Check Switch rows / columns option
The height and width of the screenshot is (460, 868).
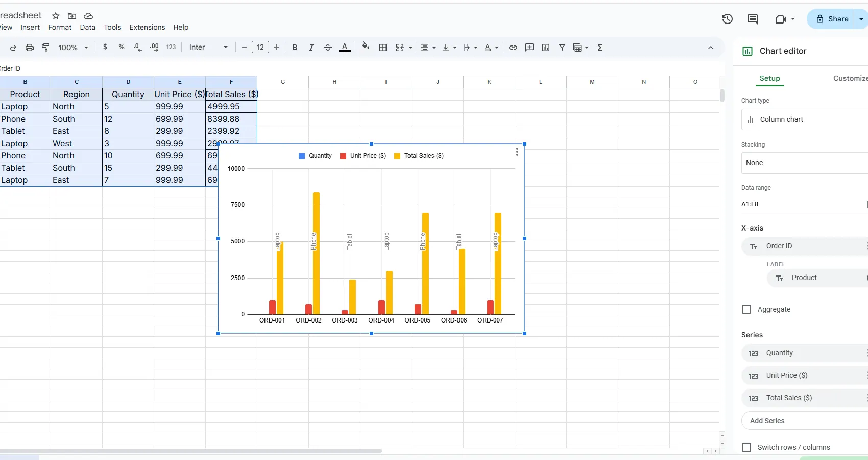coord(746,447)
